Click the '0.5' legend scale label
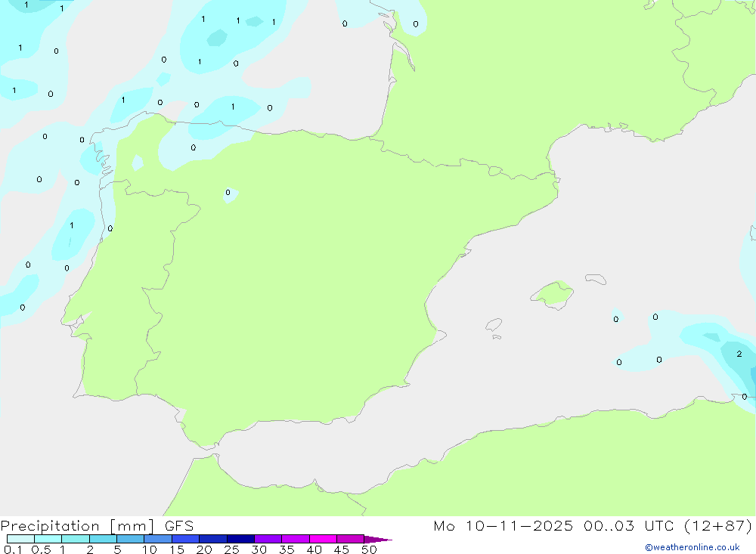 (41, 549)
